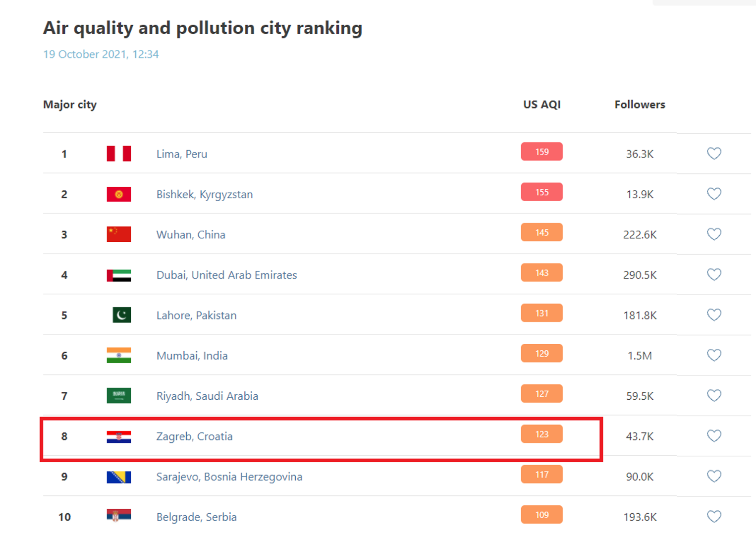Select Belgrade, Serbia city link

click(196, 517)
